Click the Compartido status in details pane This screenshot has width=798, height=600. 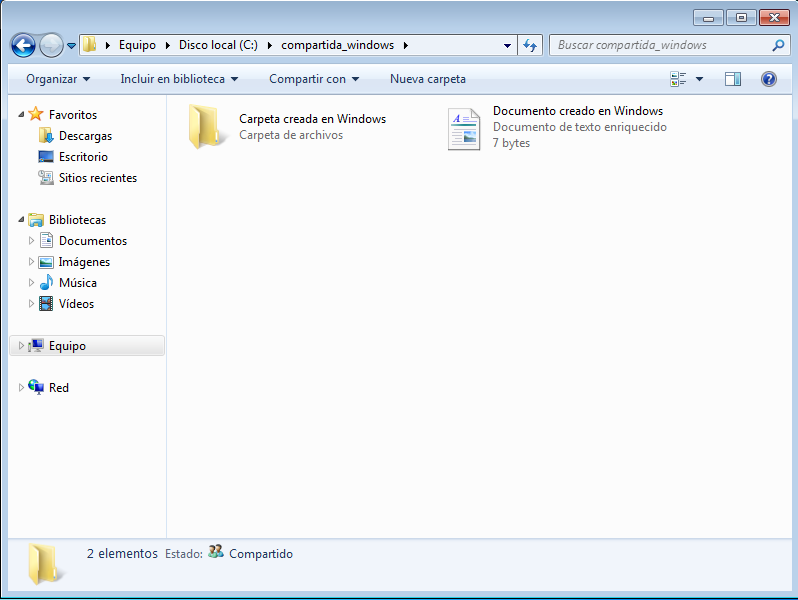(x=261, y=554)
